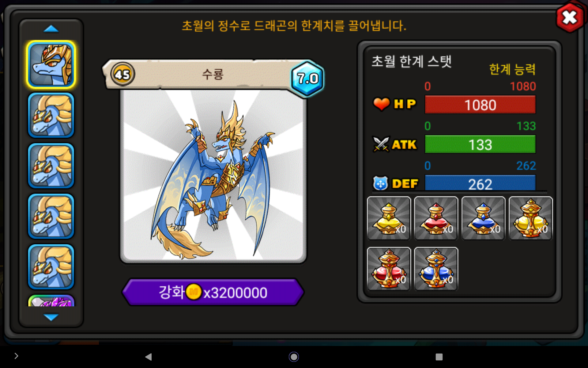Select the yellow essence potion slot
Viewport: 588px width, 368px height.
pos(389,218)
